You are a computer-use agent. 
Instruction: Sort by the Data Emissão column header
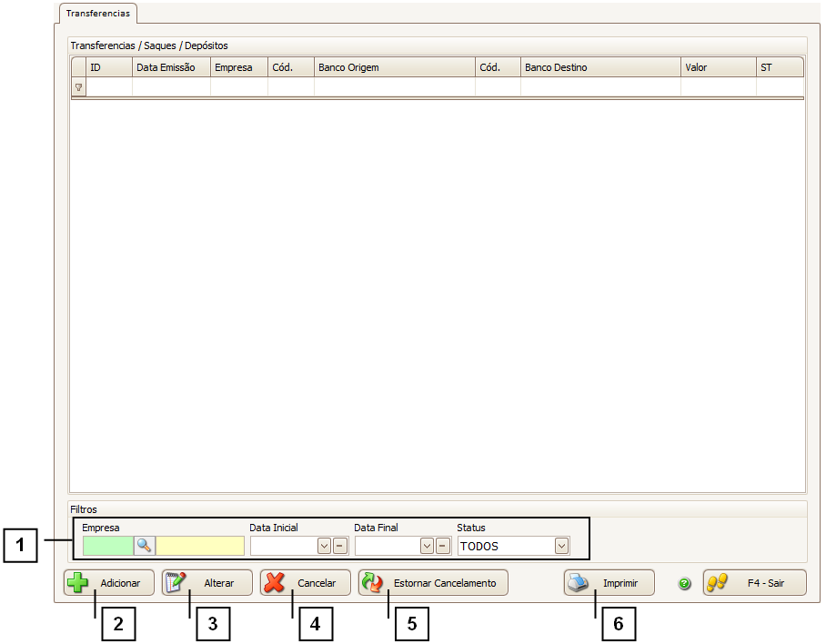[x=171, y=67]
